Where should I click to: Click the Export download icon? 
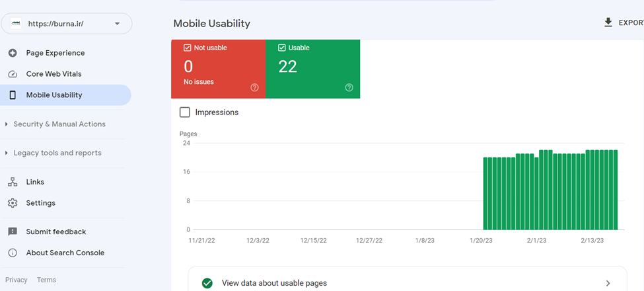tap(608, 22)
